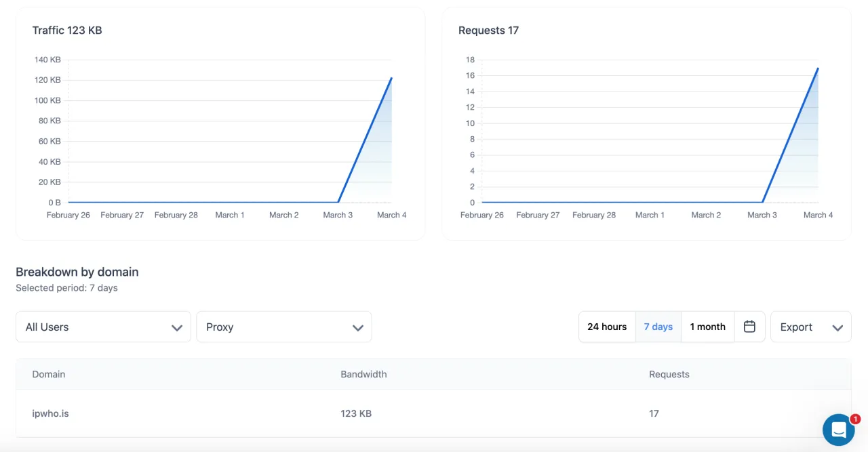Click the chevron arrow in All Users

click(x=177, y=328)
